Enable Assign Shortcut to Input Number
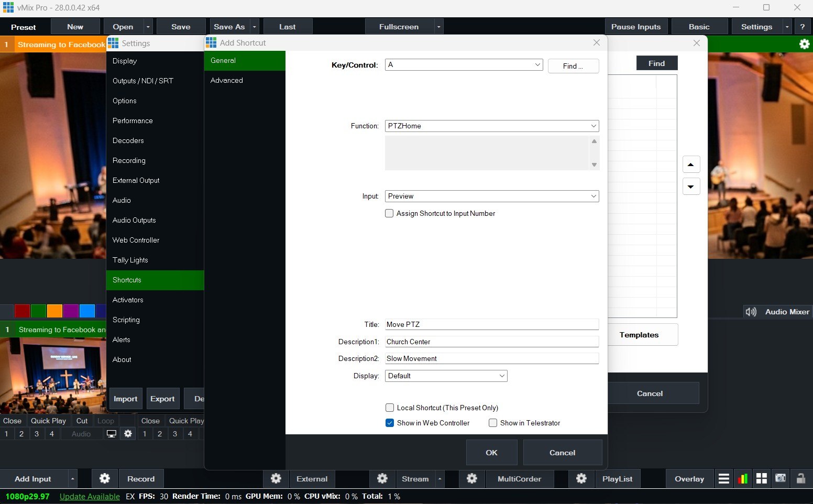Image resolution: width=813 pixels, height=504 pixels. click(x=389, y=213)
